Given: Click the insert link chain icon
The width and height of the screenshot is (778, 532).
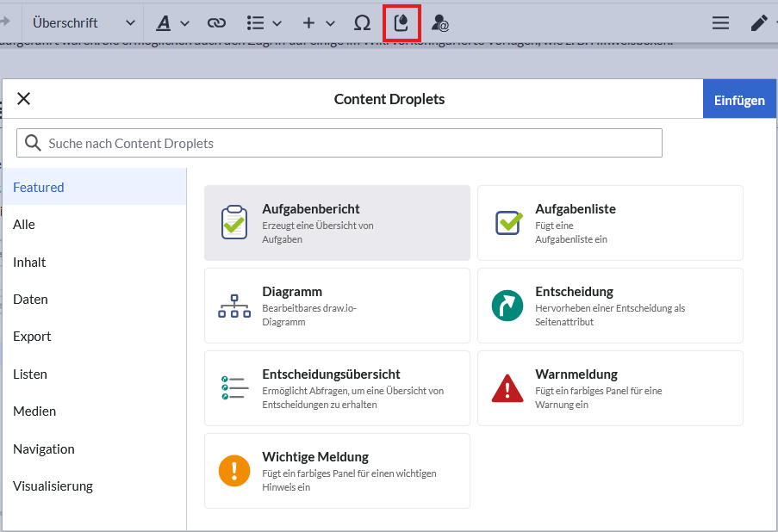Looking at the screenshot, I should pos(216,23).
